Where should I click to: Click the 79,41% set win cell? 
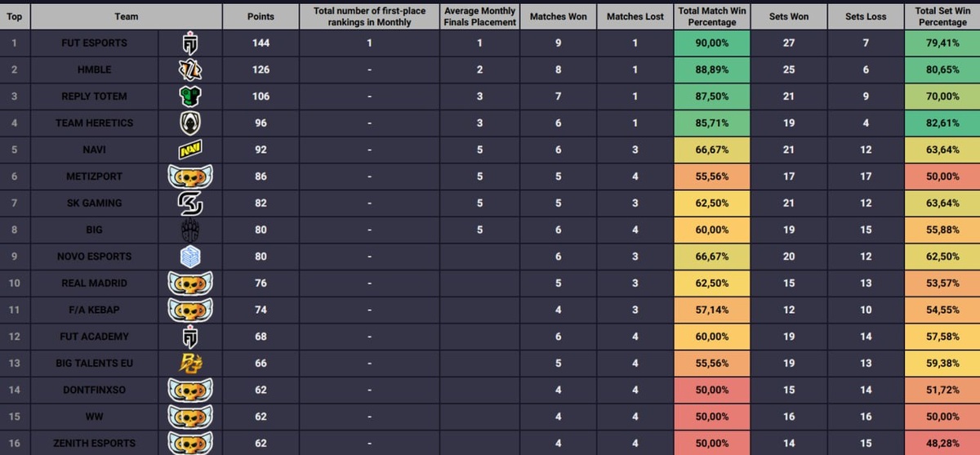(942, 42)
